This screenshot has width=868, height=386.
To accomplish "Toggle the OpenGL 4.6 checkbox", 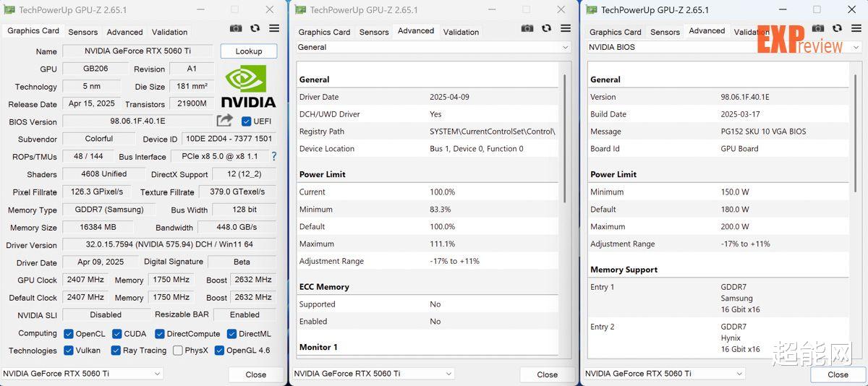I will pos(219,351).
